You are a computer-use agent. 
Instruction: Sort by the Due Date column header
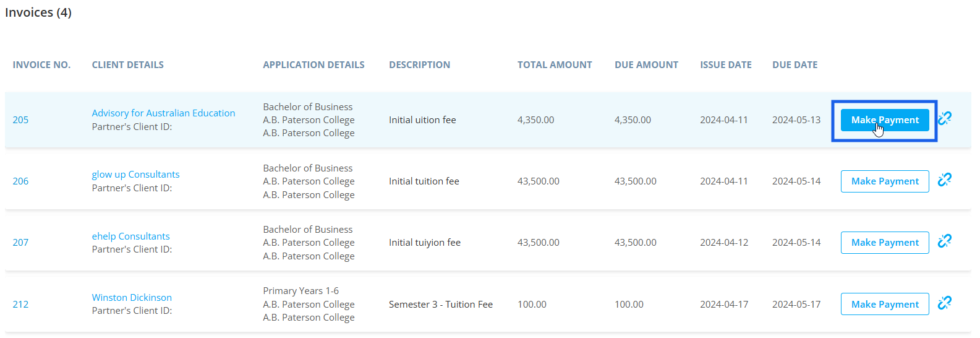pyautogui.click(x=795, y=65)
